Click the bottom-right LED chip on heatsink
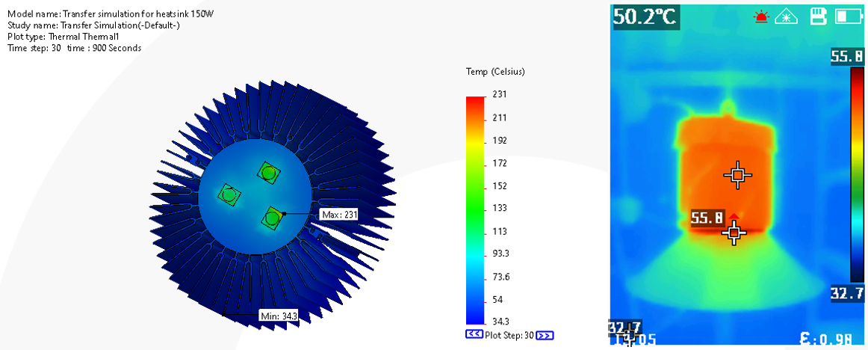This screenshot has height=350, width=868. [272, 218]
